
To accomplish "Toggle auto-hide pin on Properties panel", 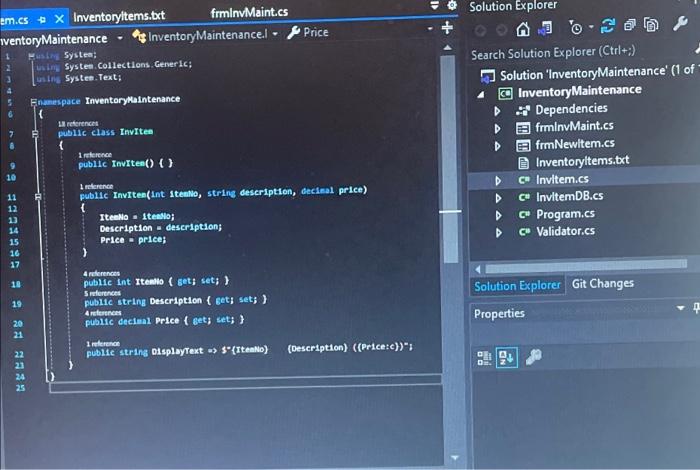I will click(x=696, y=307).
